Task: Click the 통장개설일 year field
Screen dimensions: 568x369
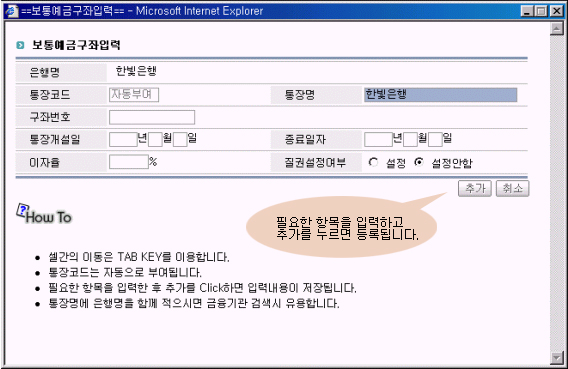Action: pyautogui.click(x=123, y=139)
